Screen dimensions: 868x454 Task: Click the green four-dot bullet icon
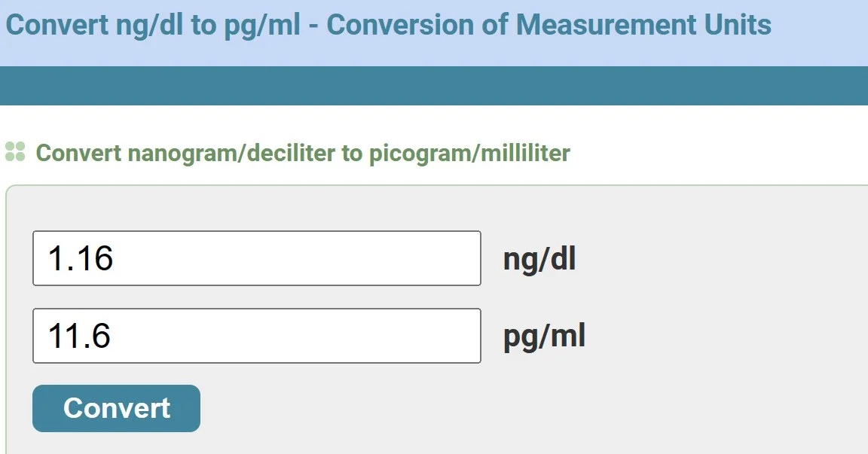(15, 151)
